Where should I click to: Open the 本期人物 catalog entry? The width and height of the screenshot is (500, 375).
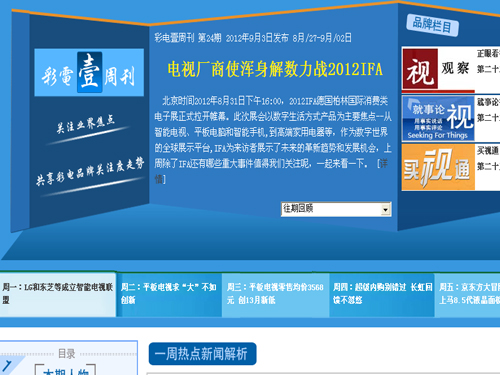(65, 371)
